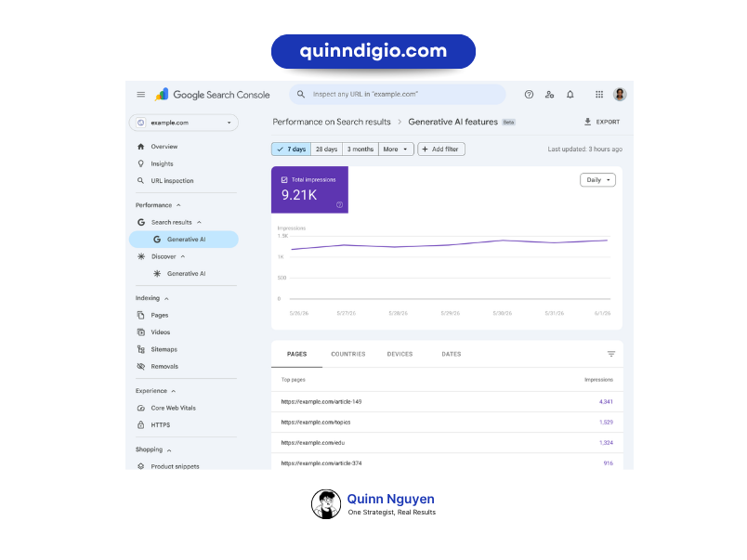Open the Daily granularity dropdown
747x560 pixels.
coord(598,180)
